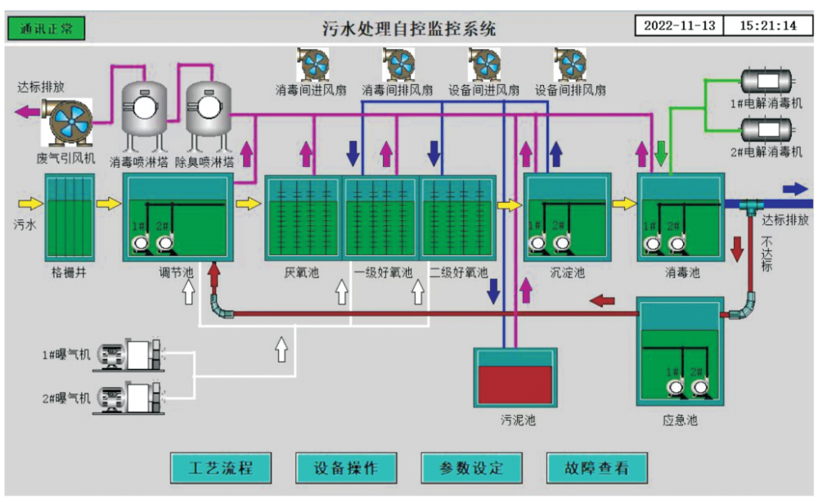The height and width of the screenshot is (504, 818).
Task: Click the yellow arrow next to 污水
Action: click(x=31, y=204)
